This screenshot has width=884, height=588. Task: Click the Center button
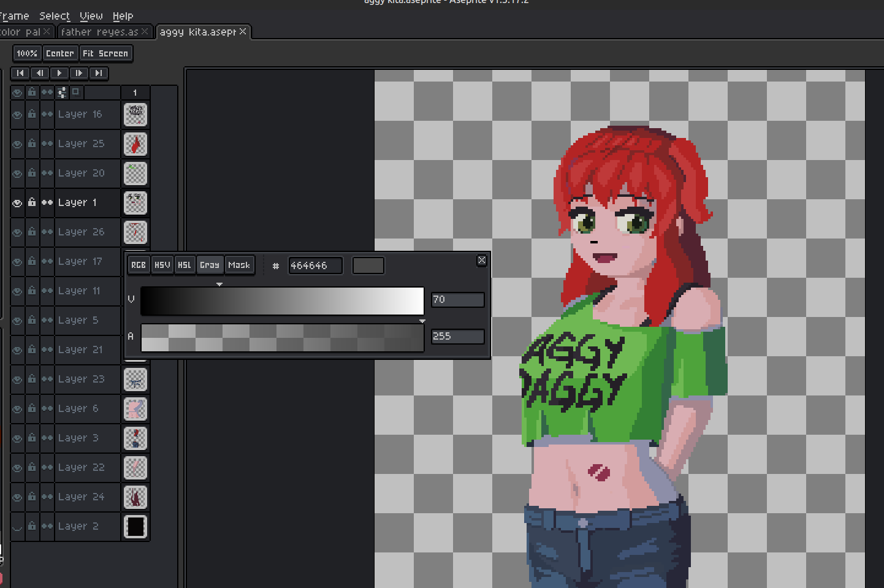point(60,53)
